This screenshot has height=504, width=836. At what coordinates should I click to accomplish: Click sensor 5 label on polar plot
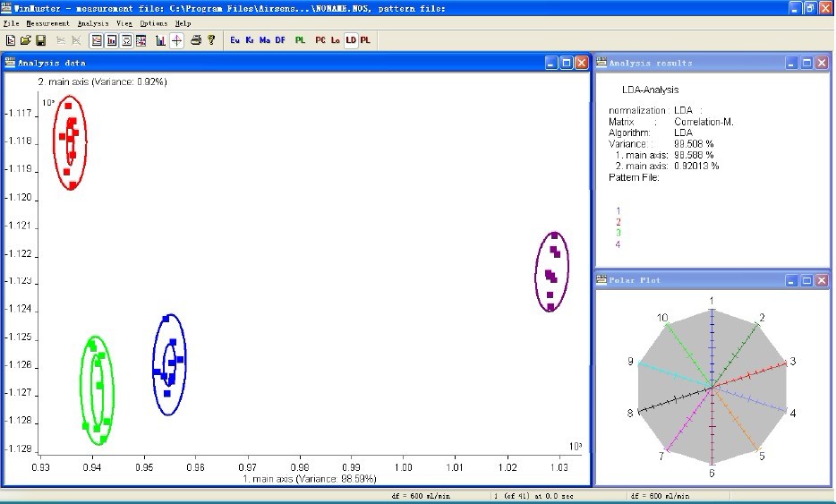(762, 456)
